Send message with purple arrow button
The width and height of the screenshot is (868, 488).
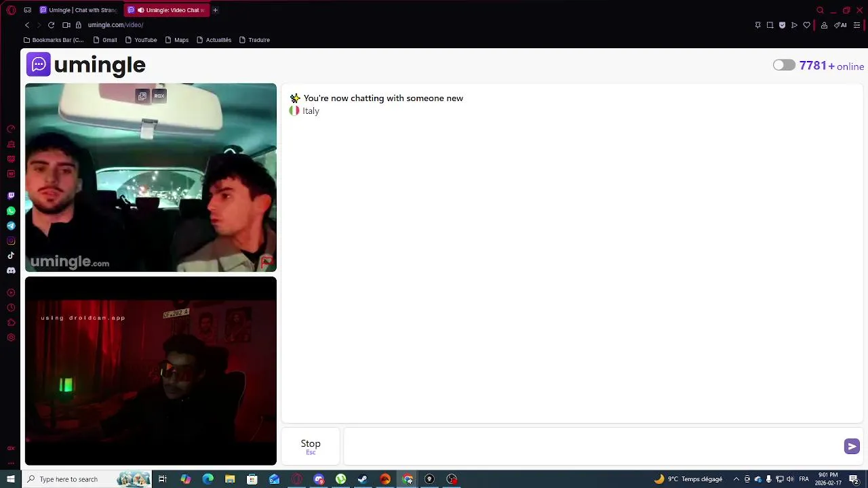tap(852, 446)
